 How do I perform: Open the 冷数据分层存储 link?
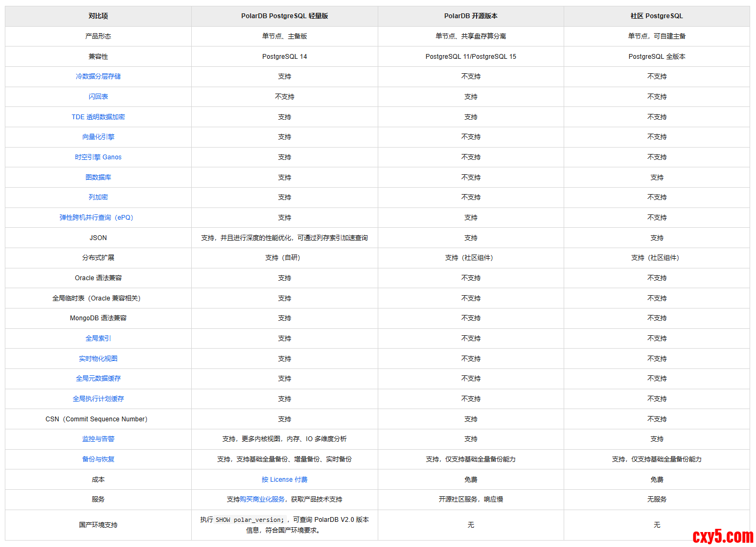click(x=98, y=76)
